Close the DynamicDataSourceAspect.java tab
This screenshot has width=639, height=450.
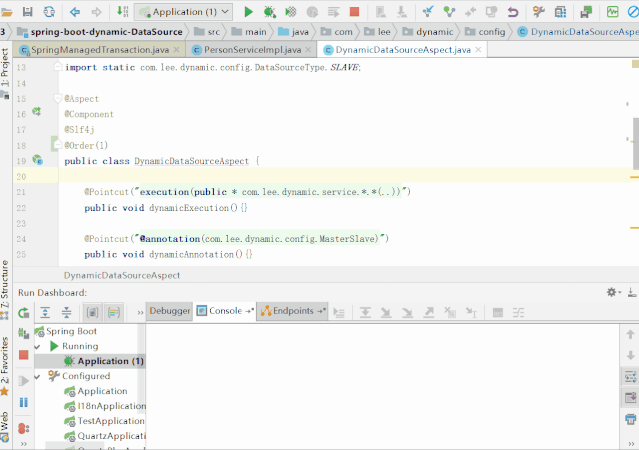pyautogui.click(x=478, y=50)
